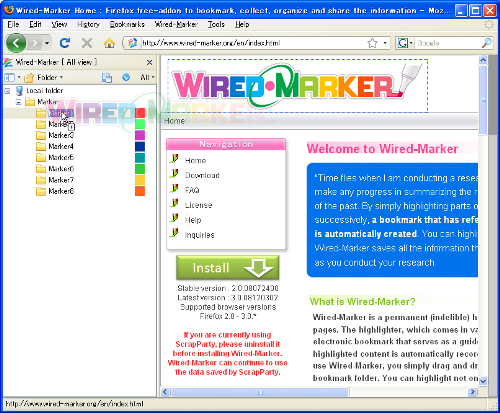Reload the current page
The height and width of the screenshot is (413, 500).
tap(65, 43)
